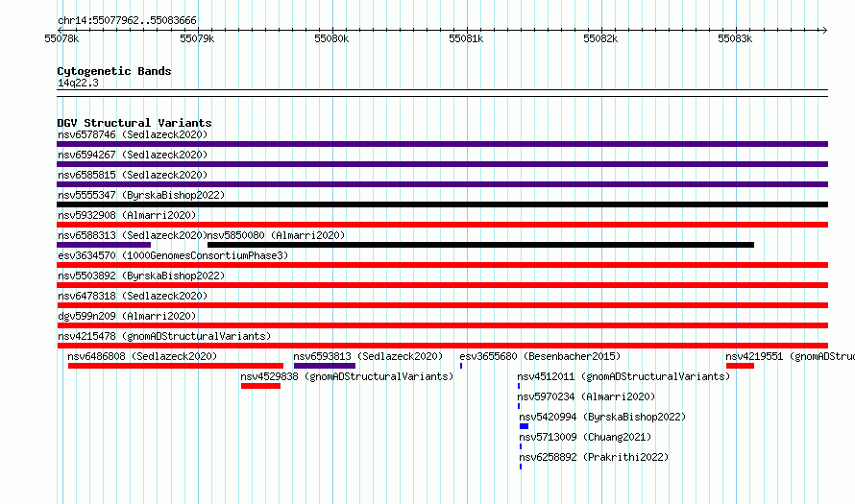The height and width of the screenshot is (504, 855).
Task: Click nsv5555347 (ByrskaBishop2022) label
Action: pos(141,195)
